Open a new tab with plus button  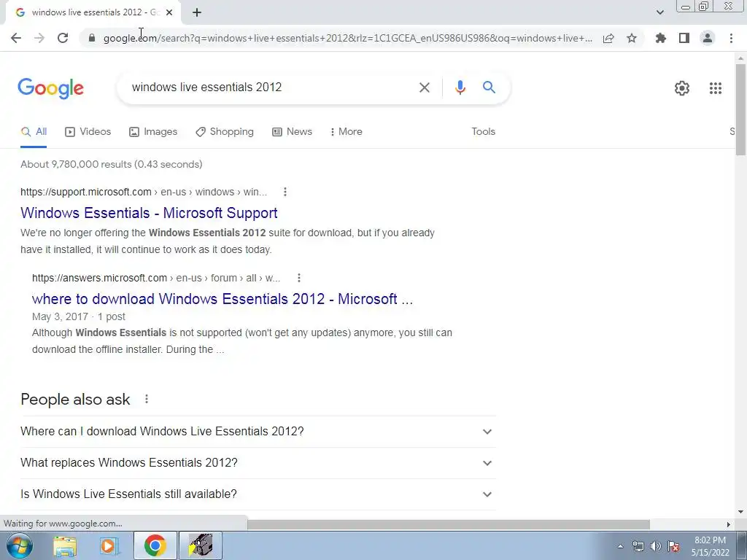point(197,12)
